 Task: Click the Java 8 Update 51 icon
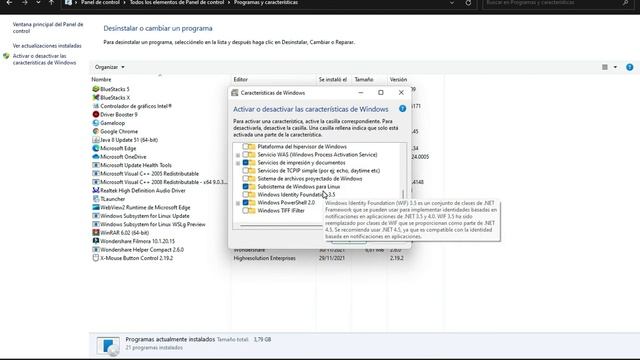pos(96,140)
